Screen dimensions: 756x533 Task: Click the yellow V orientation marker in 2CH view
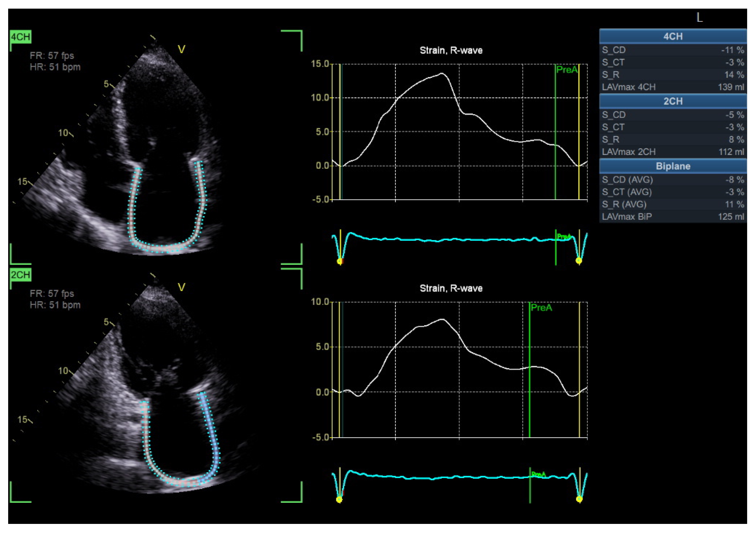[181, 288]
